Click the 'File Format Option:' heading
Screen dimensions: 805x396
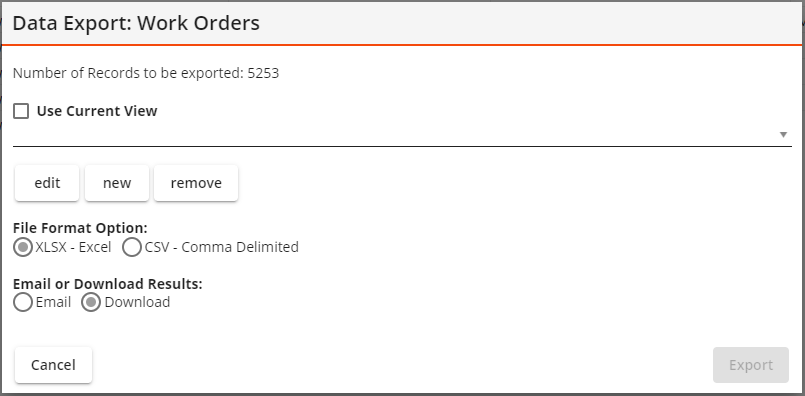80,228
